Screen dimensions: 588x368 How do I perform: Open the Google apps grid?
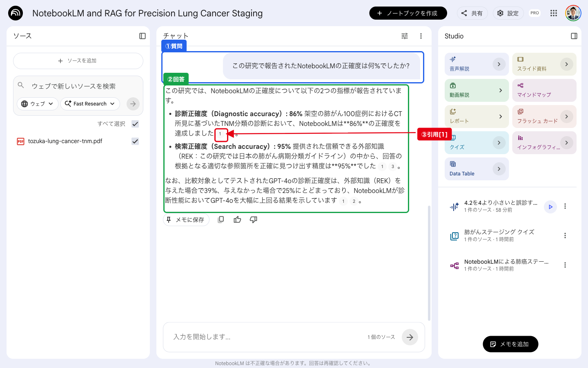[554, 13]
